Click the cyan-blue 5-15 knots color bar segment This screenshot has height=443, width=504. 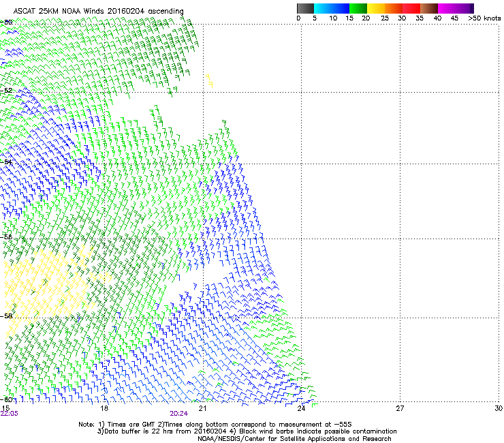point(332,8)
